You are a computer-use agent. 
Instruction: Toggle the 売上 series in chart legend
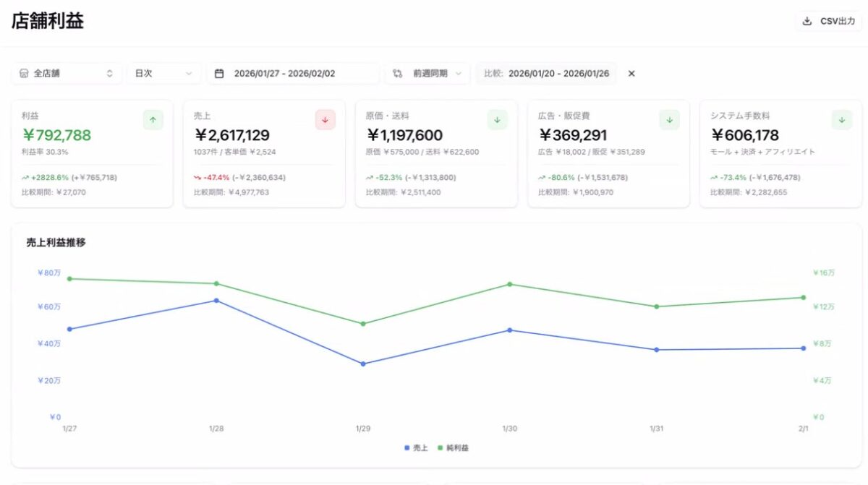[416, 448]
